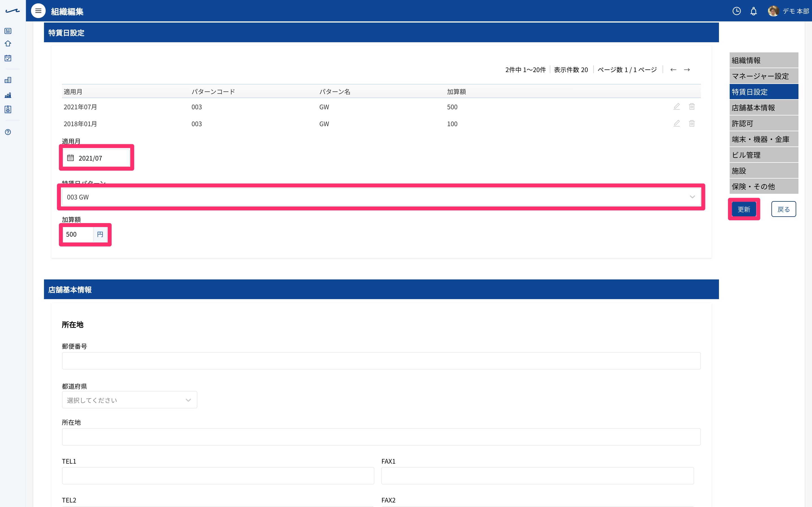Click the 更新 update button
812x507 pixels.
[x=743, y=209]
